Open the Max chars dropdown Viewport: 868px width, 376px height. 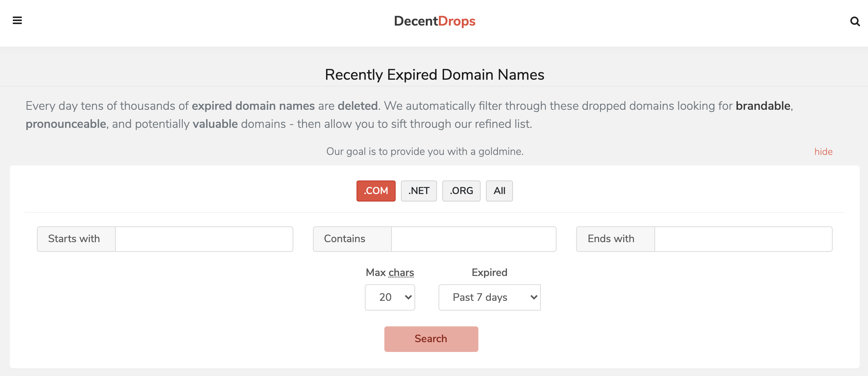[x=390, y=297]
